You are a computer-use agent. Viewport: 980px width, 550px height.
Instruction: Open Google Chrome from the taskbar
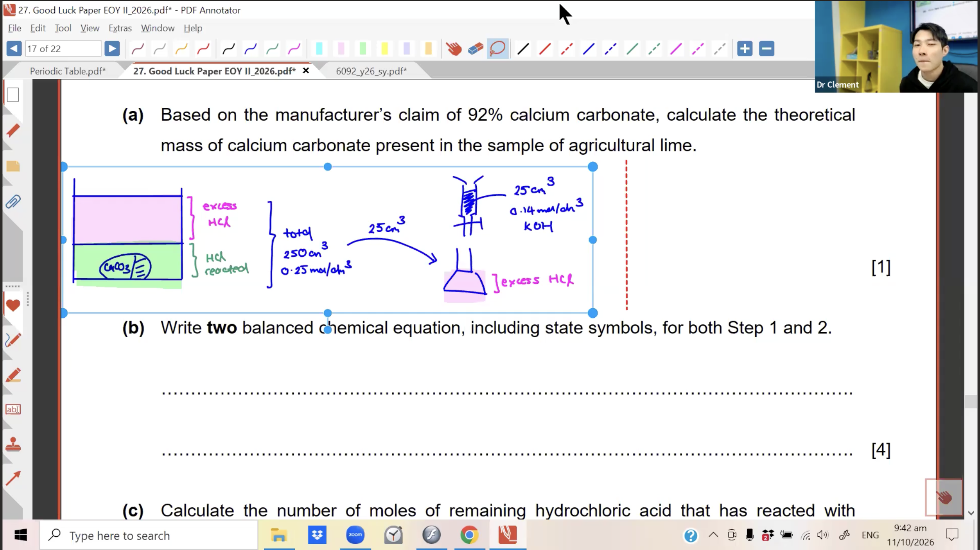tap(469, 535)
